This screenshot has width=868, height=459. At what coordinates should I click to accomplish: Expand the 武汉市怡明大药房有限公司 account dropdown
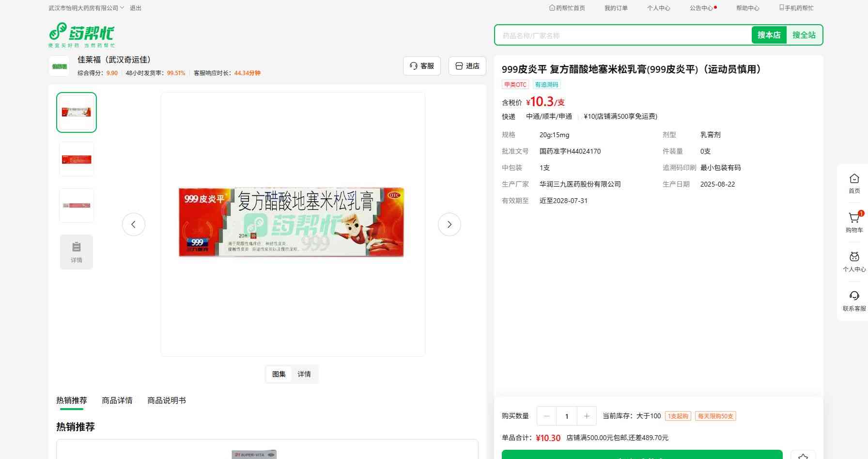tap(86, 8)
